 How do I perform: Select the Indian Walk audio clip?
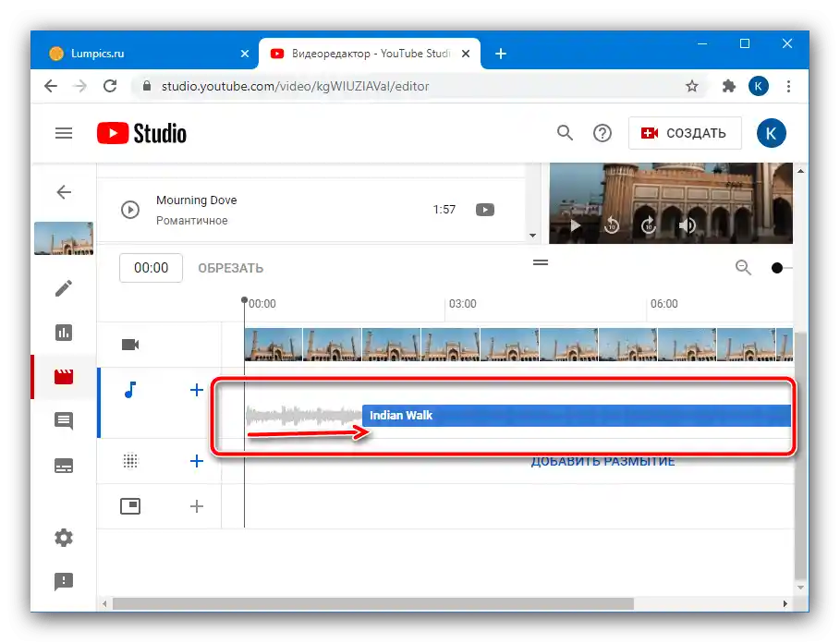tap(577, 416)
